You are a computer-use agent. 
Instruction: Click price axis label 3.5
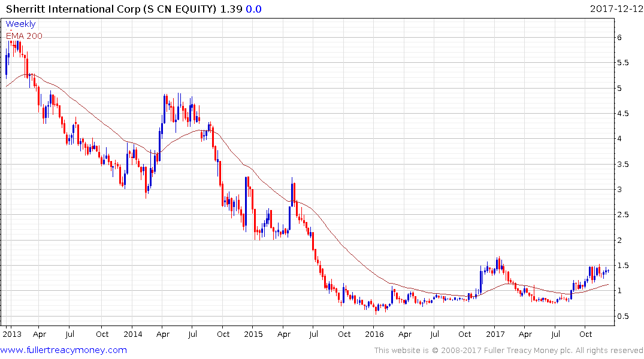pos(622,165)
